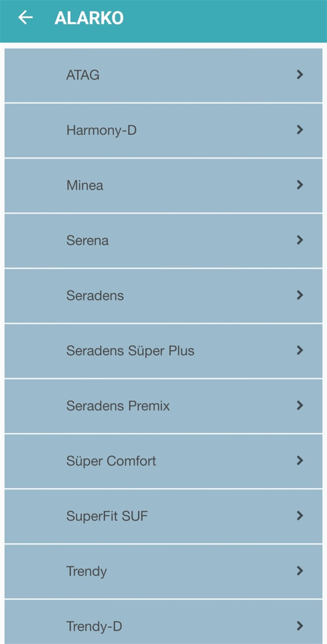The height and width of the screenshot is (644, 327).
Task: Choose the SuperFit SUF label
Action: pyautogui.click(x=107, y=516)
